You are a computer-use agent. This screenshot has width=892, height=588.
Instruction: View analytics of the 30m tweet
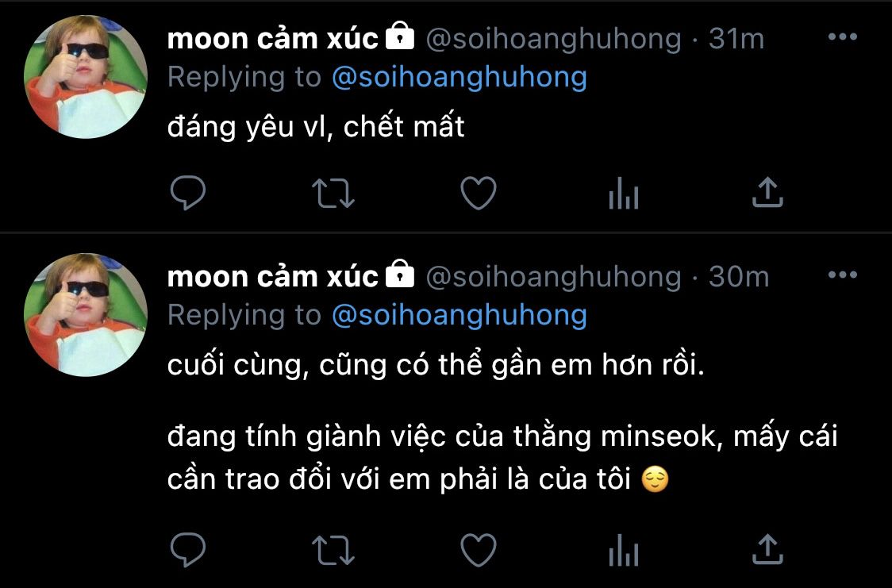tap(624, 549)
